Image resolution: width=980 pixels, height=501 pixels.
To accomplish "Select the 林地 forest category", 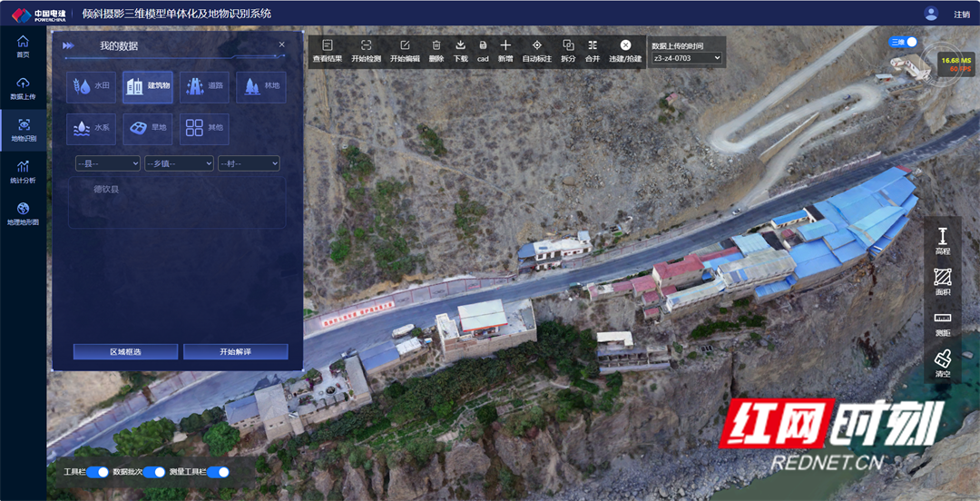I will [261, 87].
